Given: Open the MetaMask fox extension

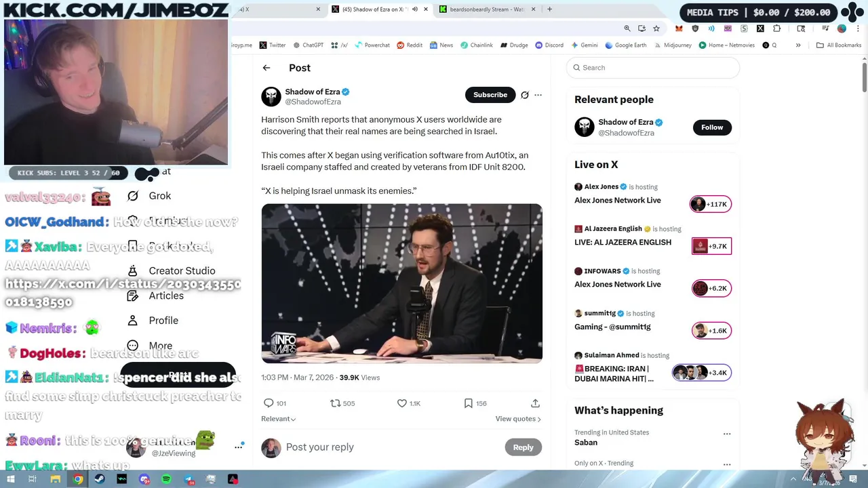Looking at the screenshot, I should pyautogui.click(x=679, y=28).
